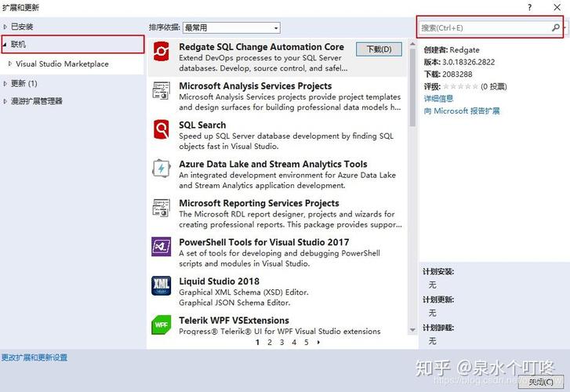
Task: Click the star rating control
Action: (x=460, y=86)
